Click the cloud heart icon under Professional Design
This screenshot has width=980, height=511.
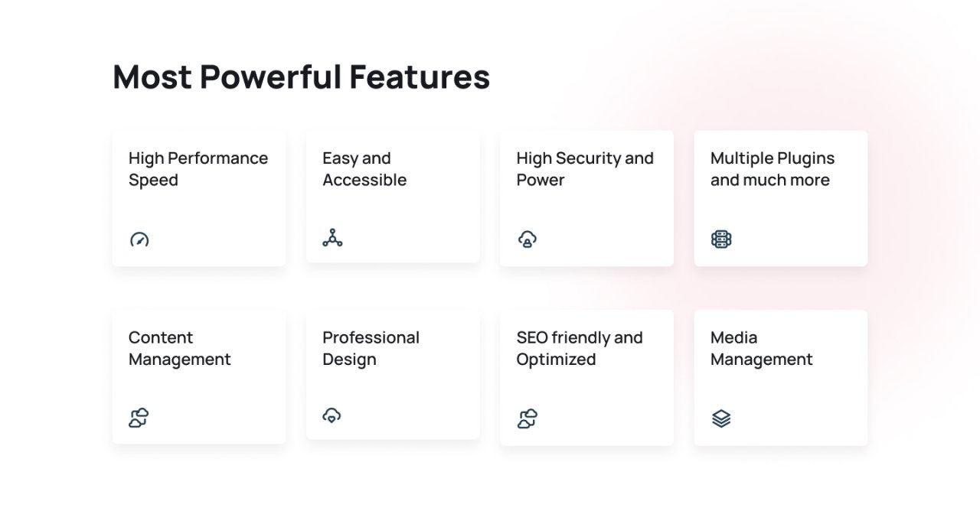[332, 415]
